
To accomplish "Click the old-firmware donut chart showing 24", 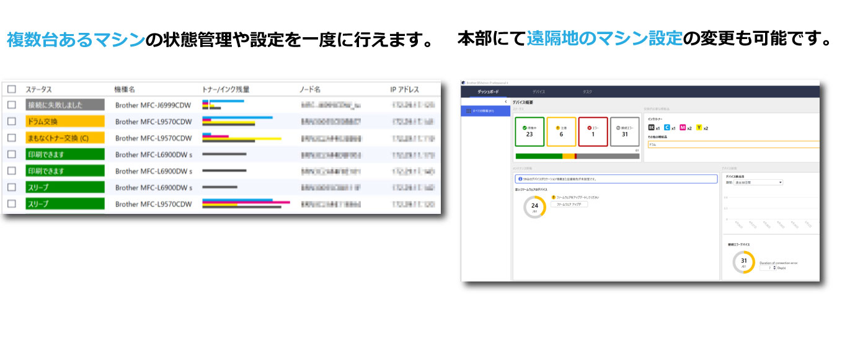I will (534, 207).
